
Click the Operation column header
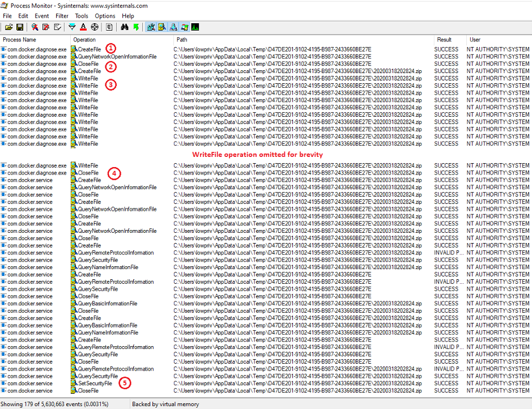pyautogui.click(x=122, y=40)
